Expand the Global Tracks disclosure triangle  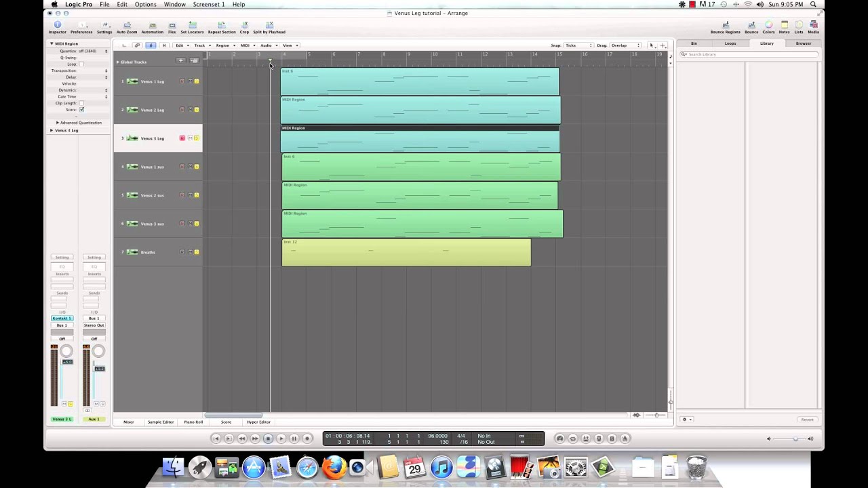tap(117, 62)
